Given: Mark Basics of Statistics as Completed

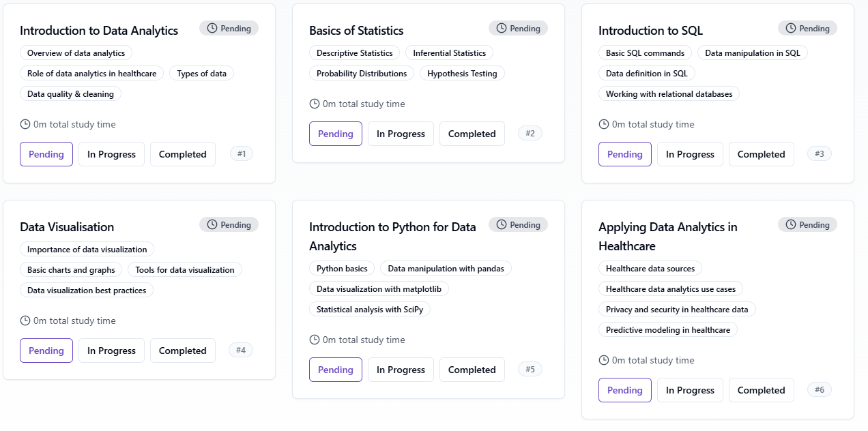Looking at the screenshot, I should [x=472, y=134].
